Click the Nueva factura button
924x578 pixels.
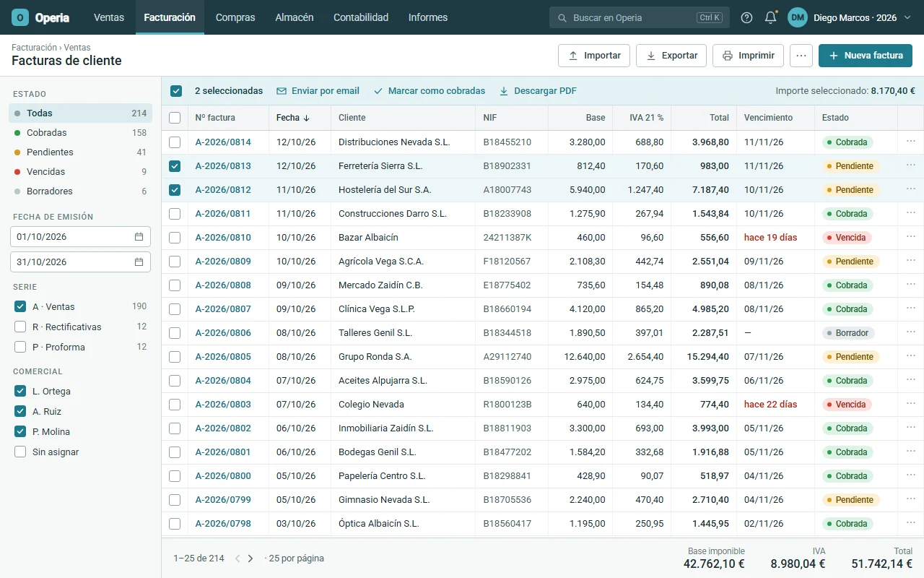pyautogui.click(x=866, y=56)
